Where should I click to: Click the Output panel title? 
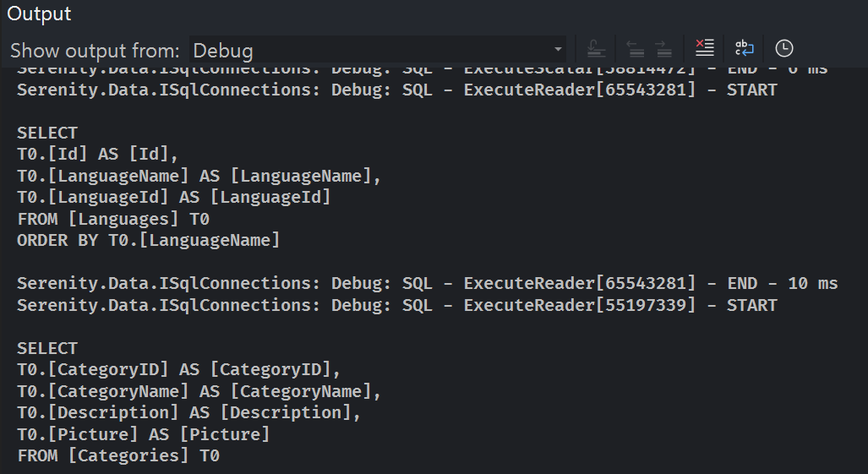[x=39, y=14]
